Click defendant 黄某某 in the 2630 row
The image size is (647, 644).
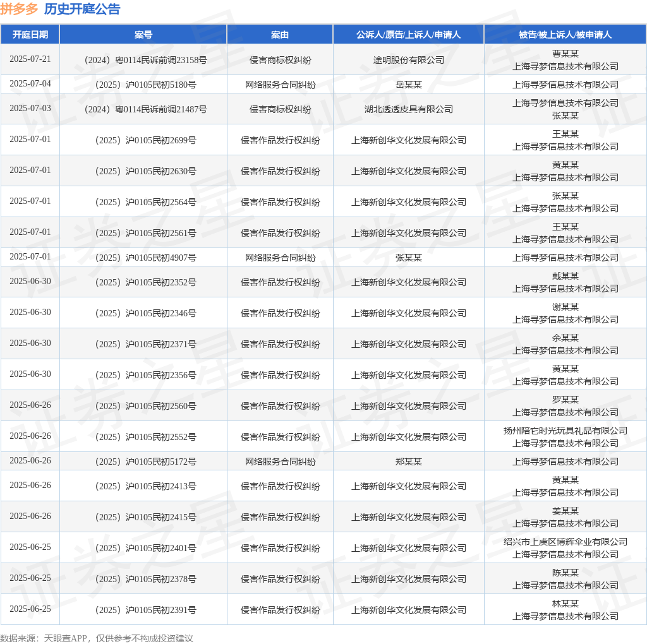(565, 165)
